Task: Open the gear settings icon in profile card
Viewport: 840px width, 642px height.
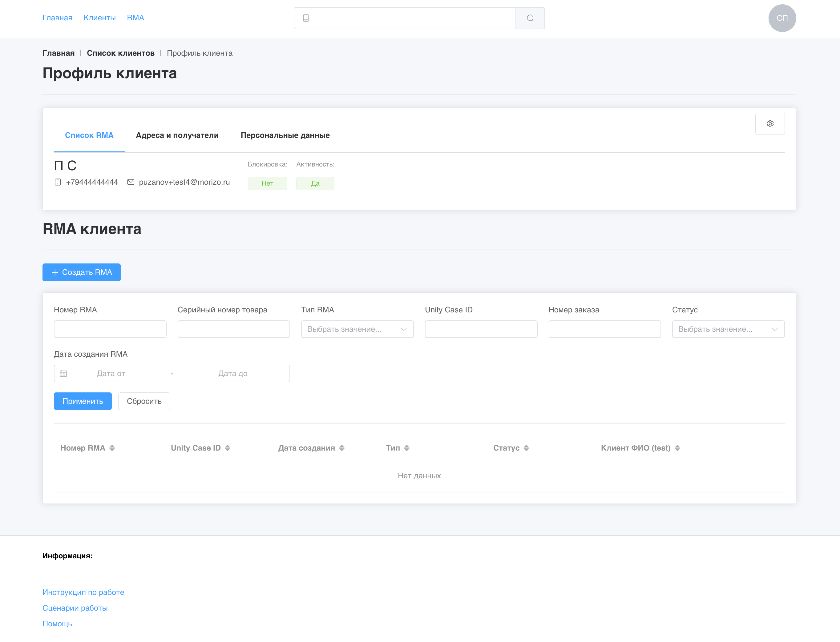Action: (770, 123)
